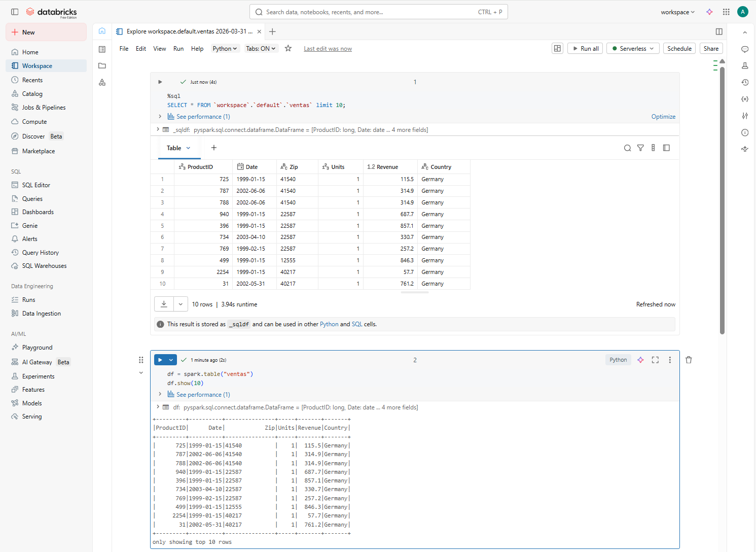Add a new visualization tab with plus
Image resolution: width=756 pixels, height=552 pixels.
click(214, 148)
